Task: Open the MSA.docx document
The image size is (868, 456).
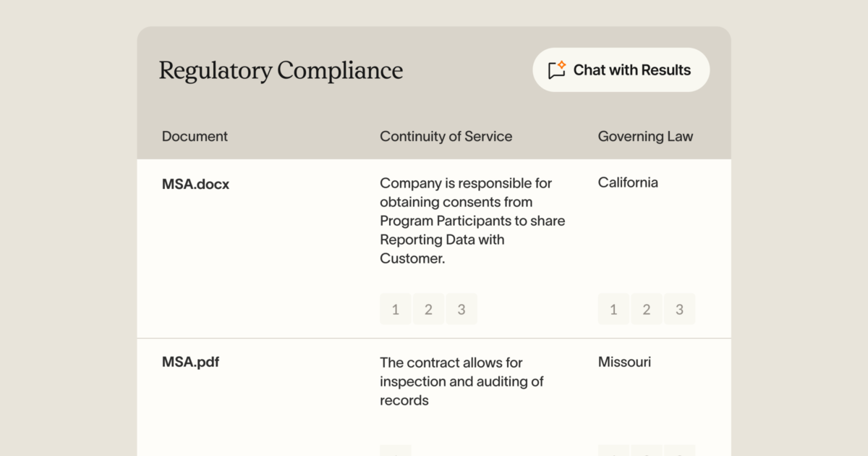Action: pos(195,184)
